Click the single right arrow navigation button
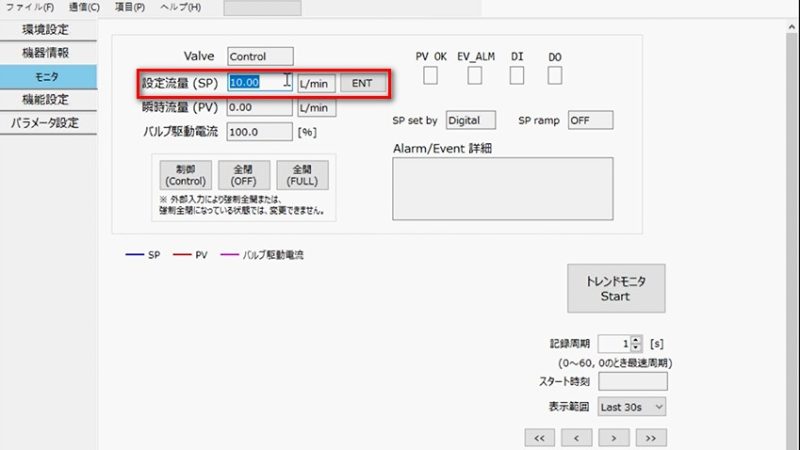800x450 pixels. click(613, 438)
